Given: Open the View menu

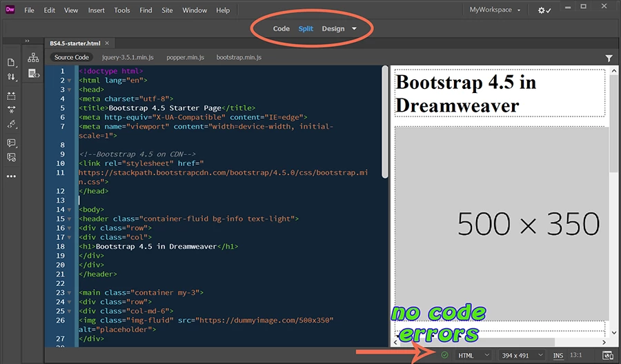Looking at the screenshot, I should [71, 10].
